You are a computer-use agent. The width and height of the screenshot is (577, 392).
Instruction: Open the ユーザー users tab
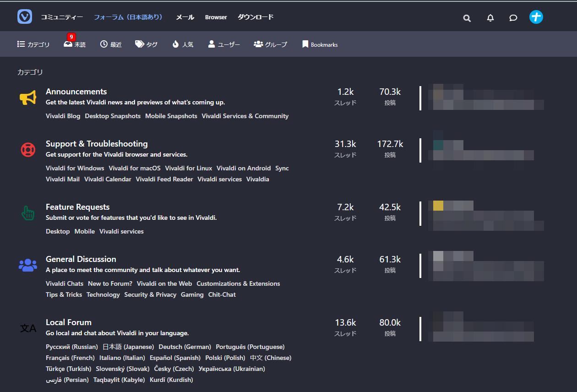pyautogui.click(x=224, y=44)
